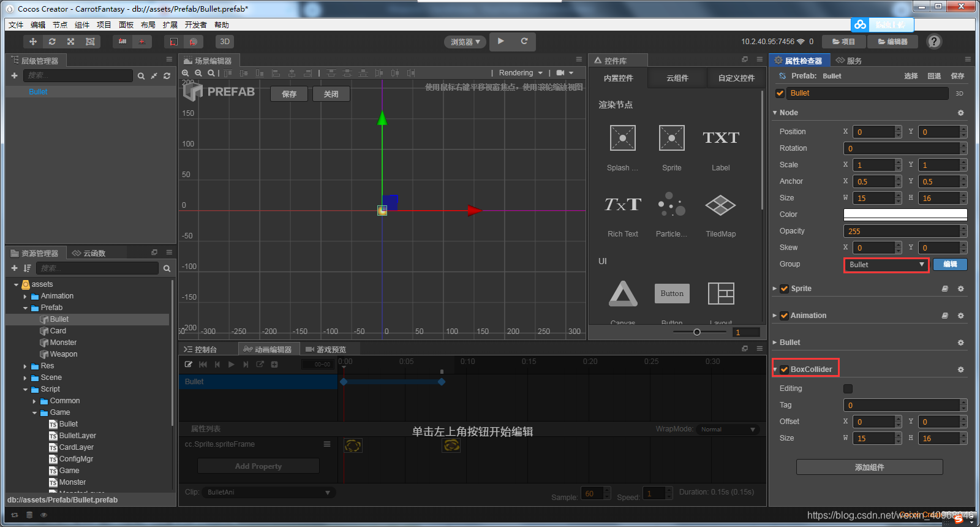The width and height of the screenshot is (980, 527).
Task: Collapse the Node properties section
Action: tap(775, 113)
